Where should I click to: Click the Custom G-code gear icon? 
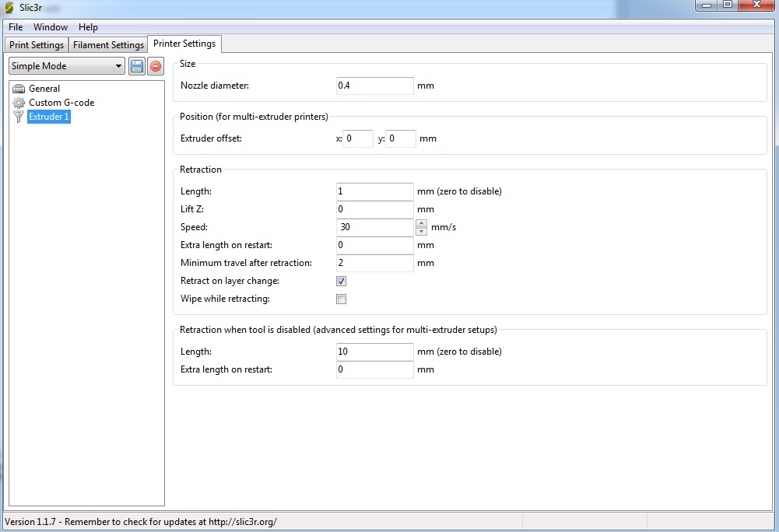pyautogui.click(x=19, y=103)
